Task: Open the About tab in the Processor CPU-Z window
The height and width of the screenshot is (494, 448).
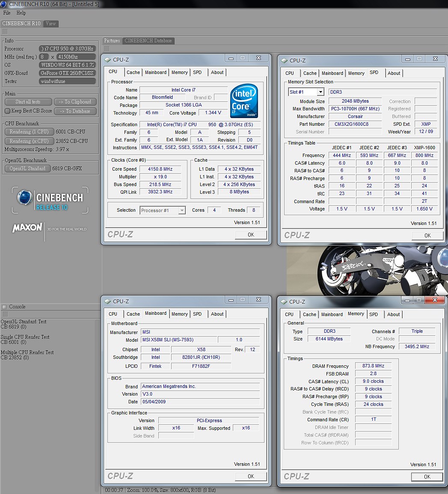Action: coord(217,72)
